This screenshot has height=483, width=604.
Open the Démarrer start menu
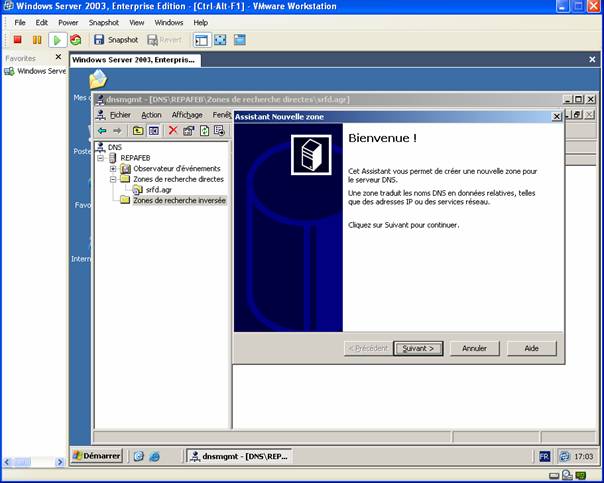point(97,456)
